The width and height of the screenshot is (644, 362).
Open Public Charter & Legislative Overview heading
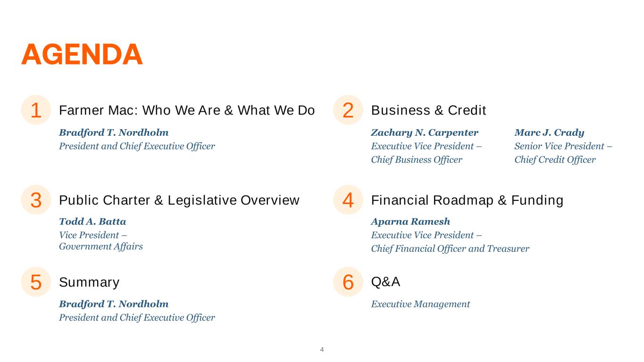(x=179, y=200)
